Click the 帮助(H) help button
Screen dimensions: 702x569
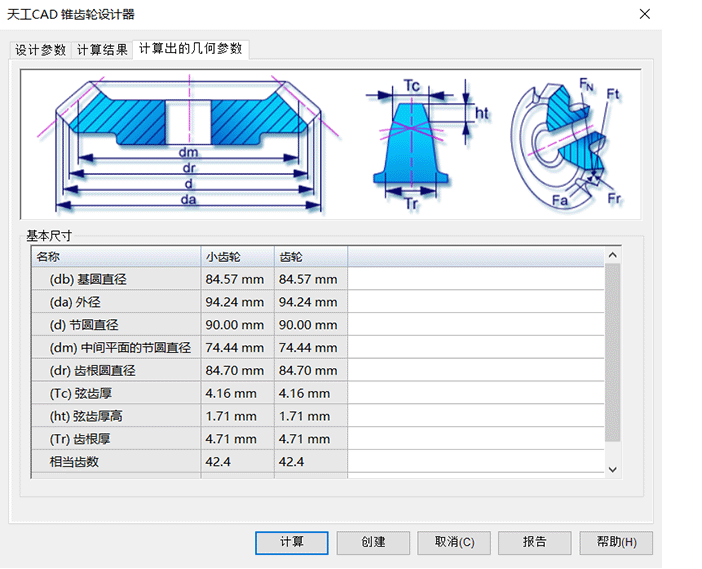616,543
